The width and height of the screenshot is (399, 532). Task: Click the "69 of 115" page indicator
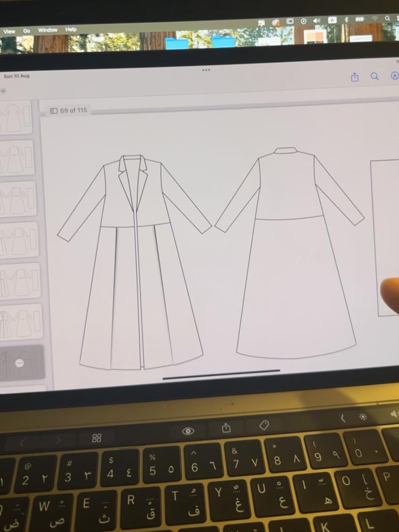click(73, 111)
